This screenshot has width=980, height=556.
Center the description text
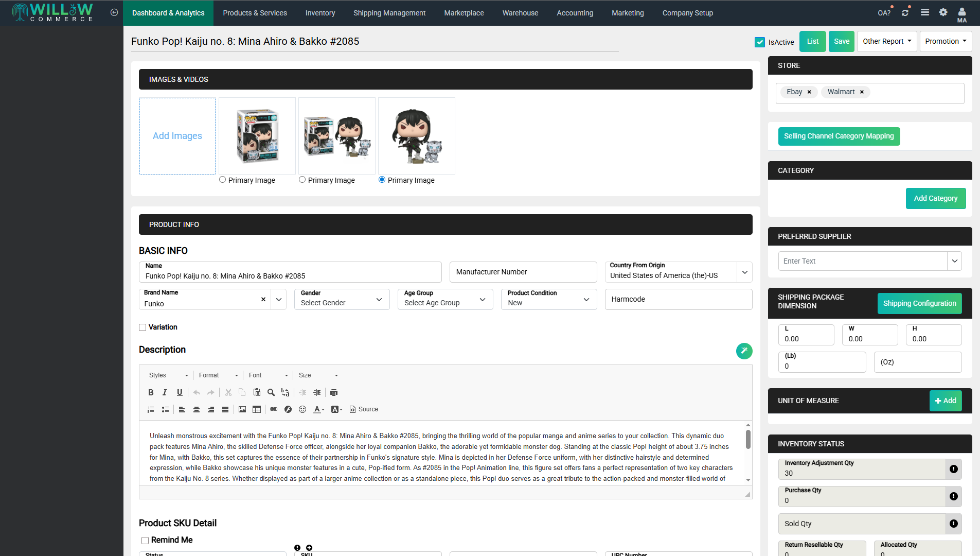(197, 409)
